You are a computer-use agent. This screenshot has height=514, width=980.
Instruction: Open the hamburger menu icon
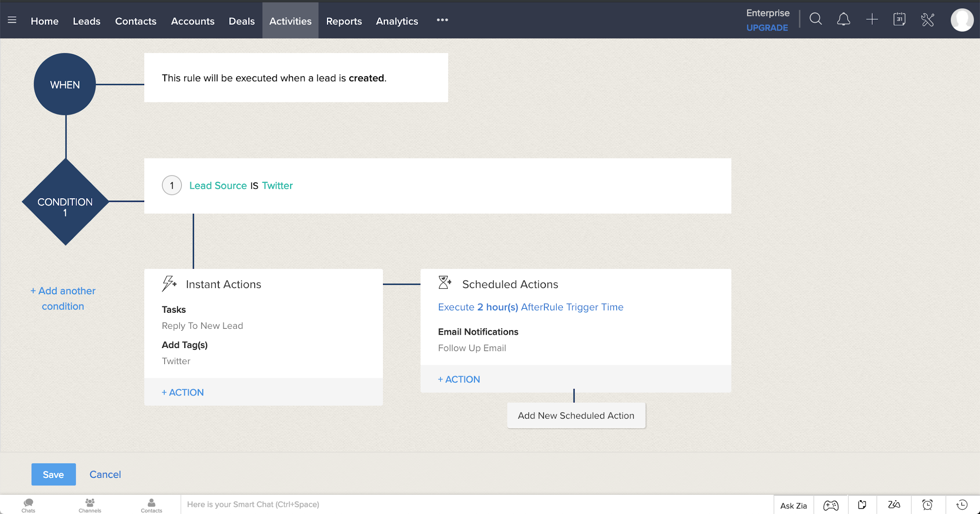[x=12, y=20]
